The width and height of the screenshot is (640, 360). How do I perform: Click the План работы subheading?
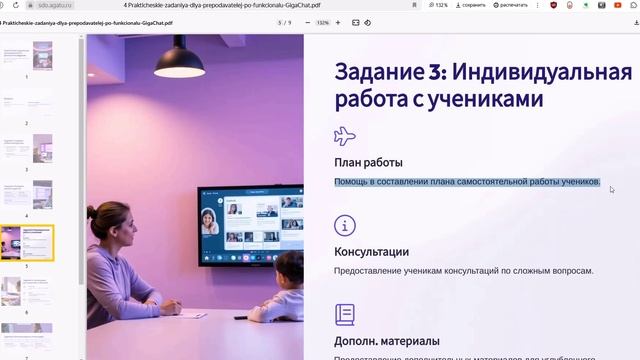coord(368,162)
